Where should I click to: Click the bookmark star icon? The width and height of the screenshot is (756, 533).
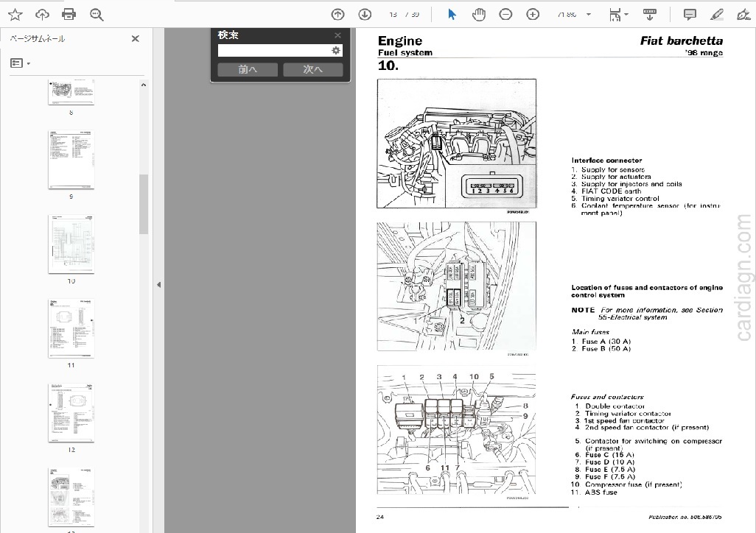click(15, 15)
